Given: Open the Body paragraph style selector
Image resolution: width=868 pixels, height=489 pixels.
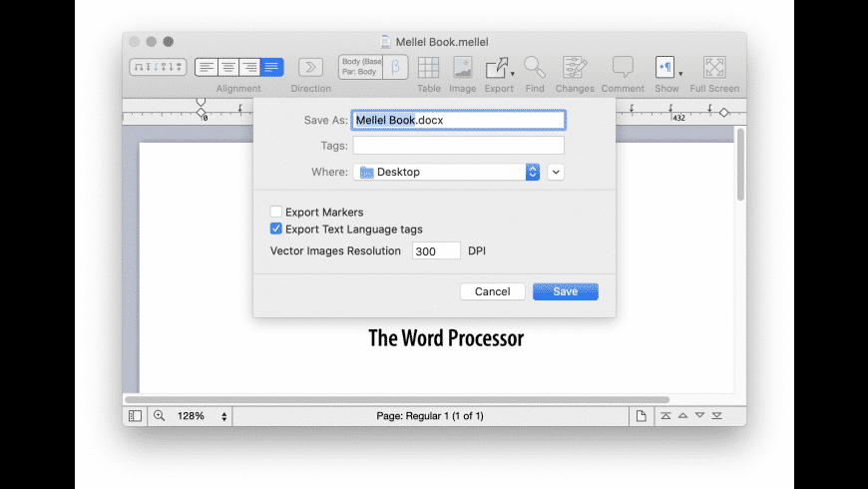Looking at the screenshot, I should pyautogui.click(x=361, y=67).
